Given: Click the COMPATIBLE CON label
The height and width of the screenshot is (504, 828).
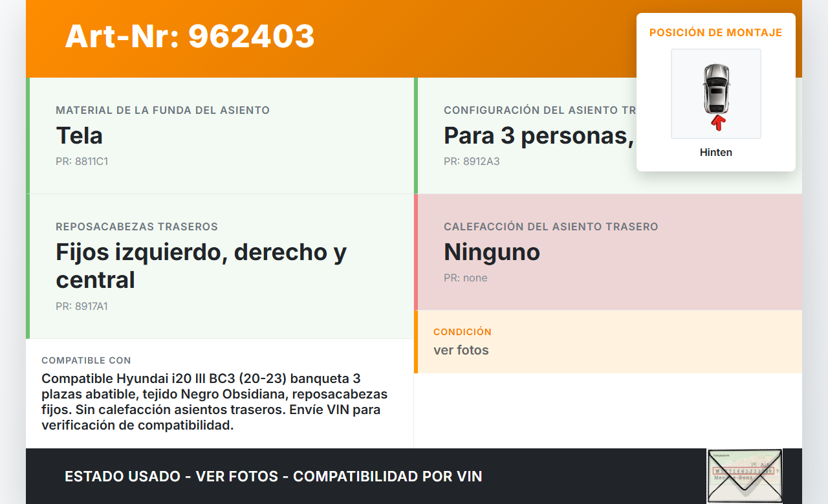Looking at the screenshot, I should pos(86,360).
